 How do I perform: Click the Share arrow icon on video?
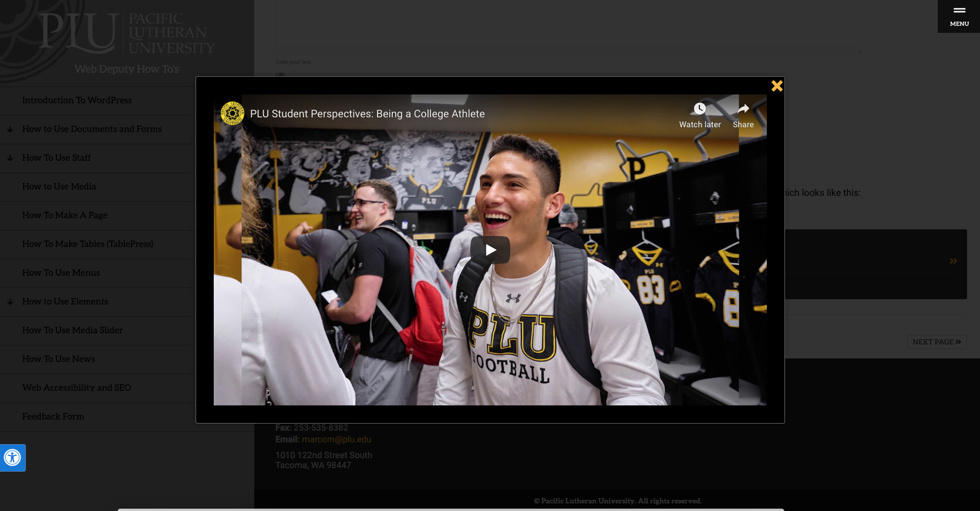(743, 109)
